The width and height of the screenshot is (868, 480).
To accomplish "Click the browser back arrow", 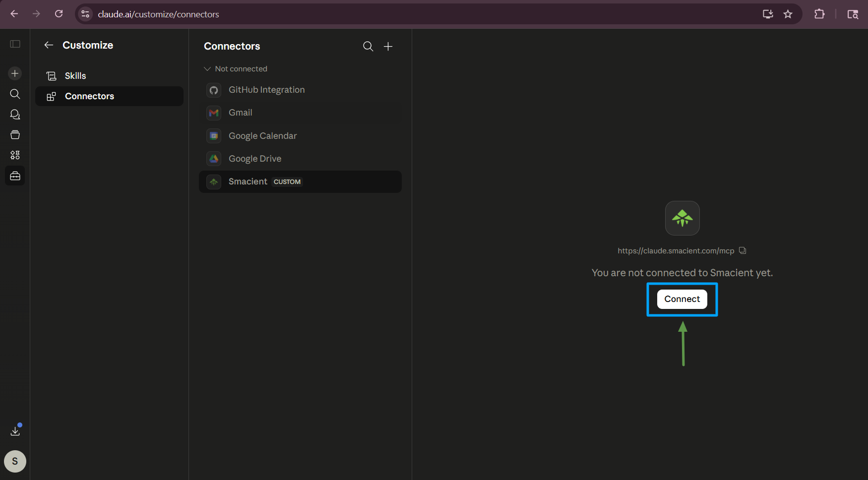I will coord(14,14).
